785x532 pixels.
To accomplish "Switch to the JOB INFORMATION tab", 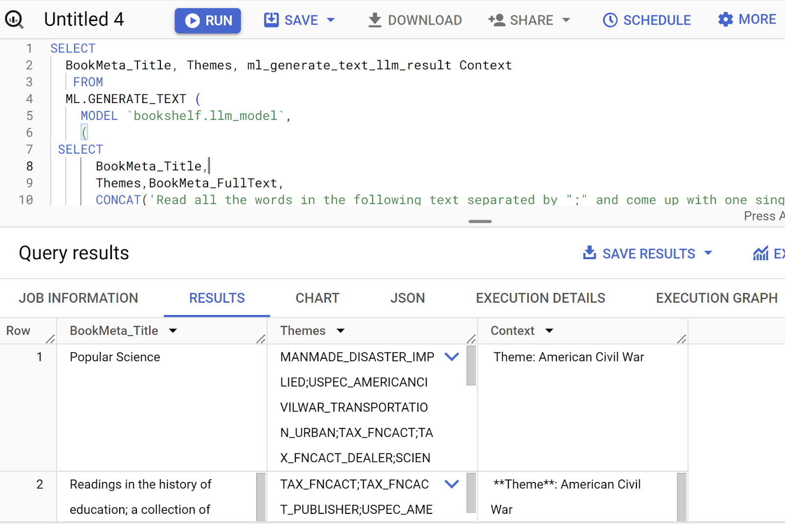I will [x=78, y=298].
